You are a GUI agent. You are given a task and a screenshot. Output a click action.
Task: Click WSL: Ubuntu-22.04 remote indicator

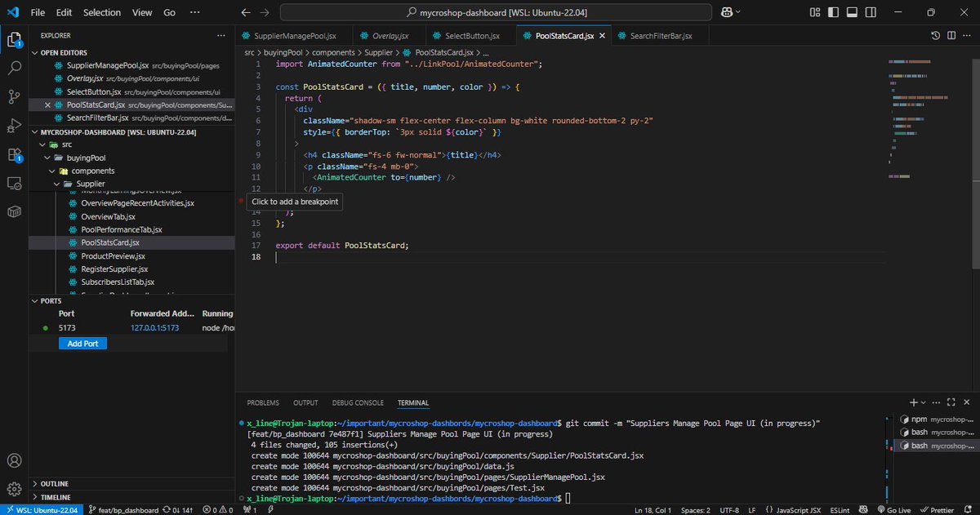(x=41, y=509)
